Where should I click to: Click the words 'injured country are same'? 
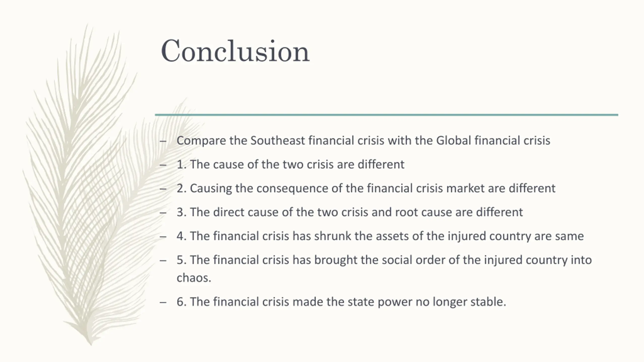click(525, 236)
